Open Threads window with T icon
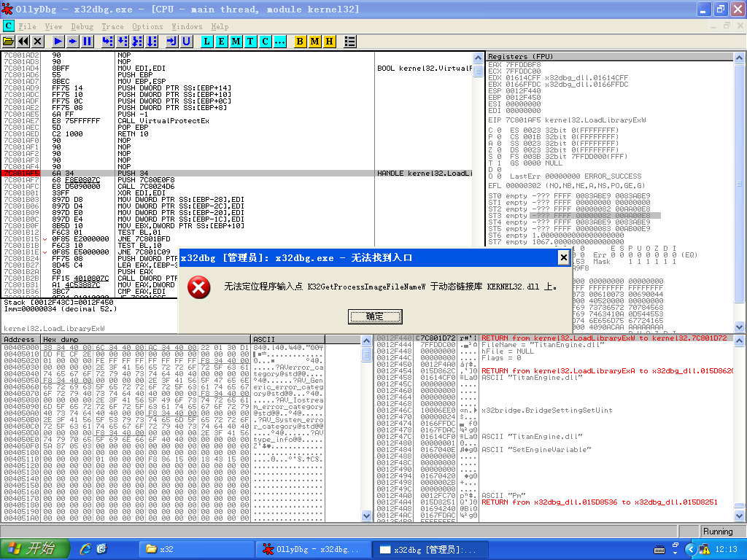747x560 pixels. click(251, 42)
